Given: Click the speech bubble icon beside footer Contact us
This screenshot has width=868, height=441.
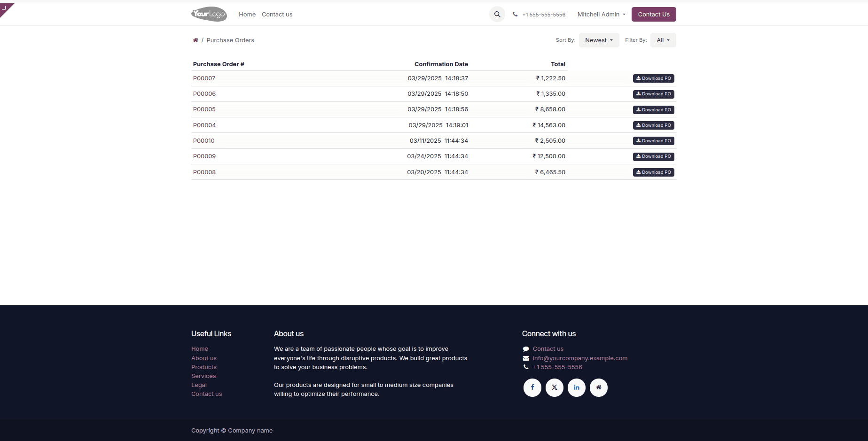Looking at the screenshot, I should 526,349.
